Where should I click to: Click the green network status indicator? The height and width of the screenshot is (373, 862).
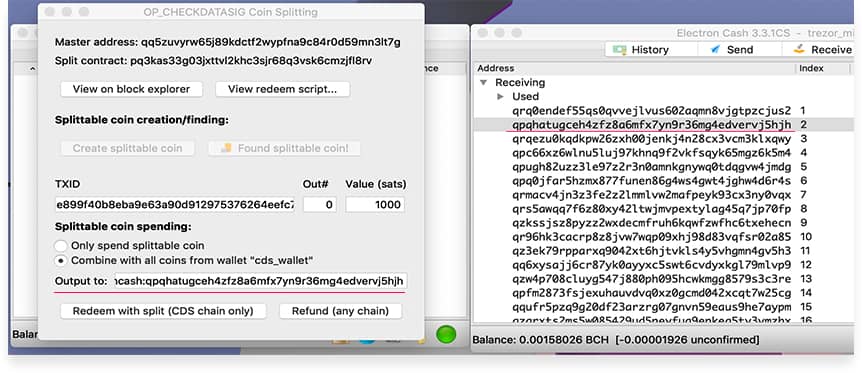click(446, 334)
